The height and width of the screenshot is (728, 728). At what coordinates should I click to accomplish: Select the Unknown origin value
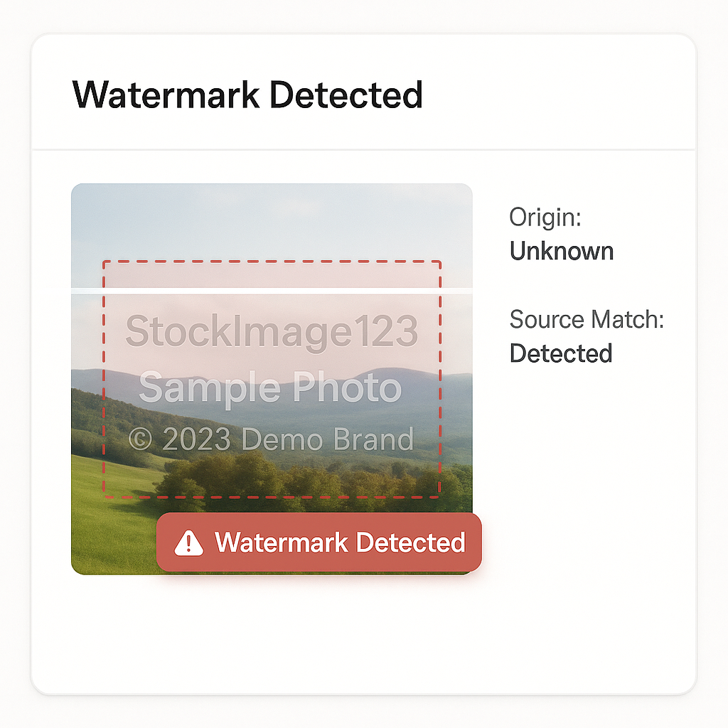tap(562, 251)
